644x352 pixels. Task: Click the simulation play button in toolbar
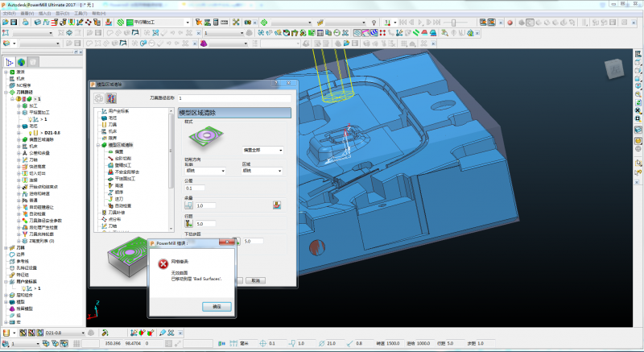tap(420, 23)
